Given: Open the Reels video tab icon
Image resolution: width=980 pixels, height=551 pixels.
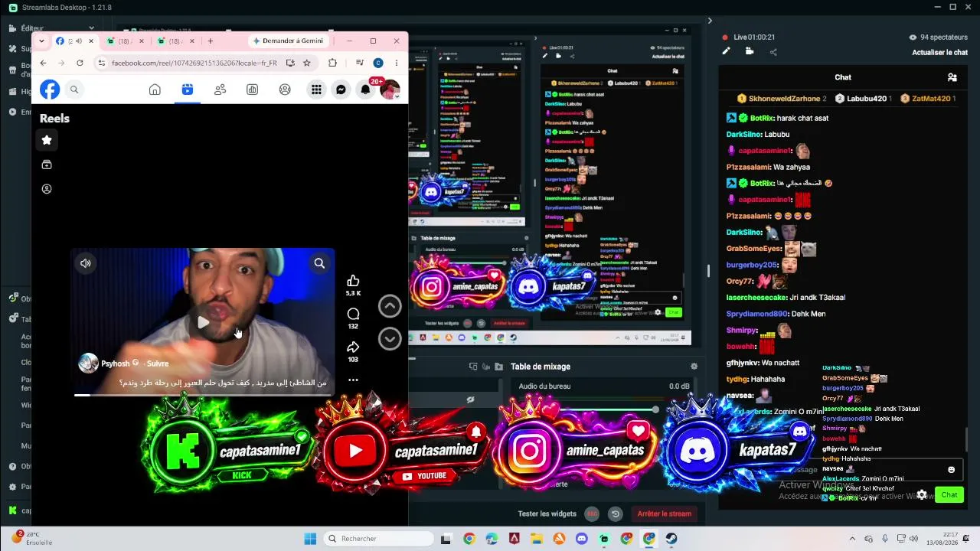Looking at the screenshot, I should 188,90.
